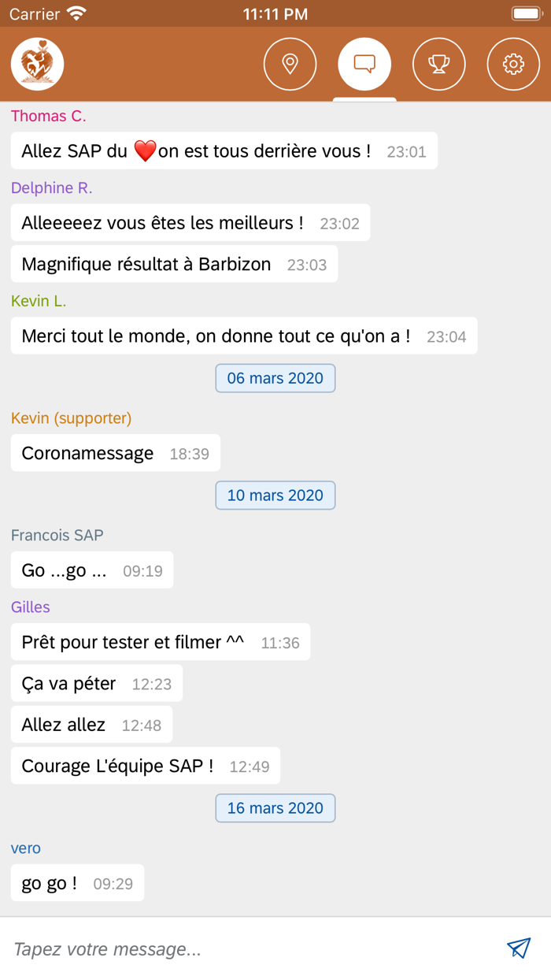Tap the Coronamessage bubble from Kevin
The width and height of the screenshot is (551, 980).
tap(115, 453)
